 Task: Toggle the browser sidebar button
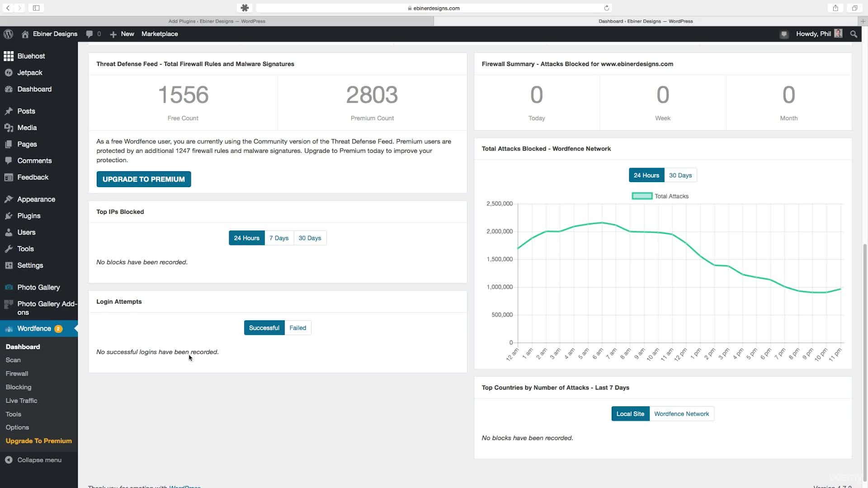tap(36, 8)
